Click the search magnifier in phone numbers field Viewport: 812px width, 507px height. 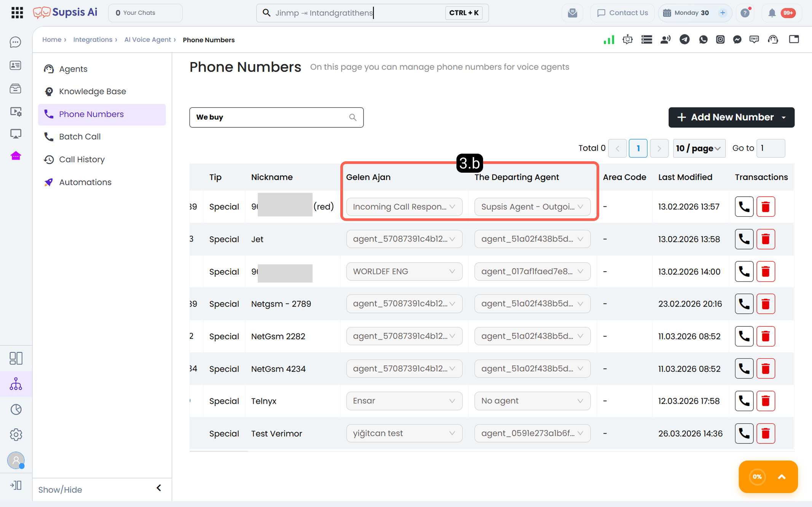(x=353, y=118)
